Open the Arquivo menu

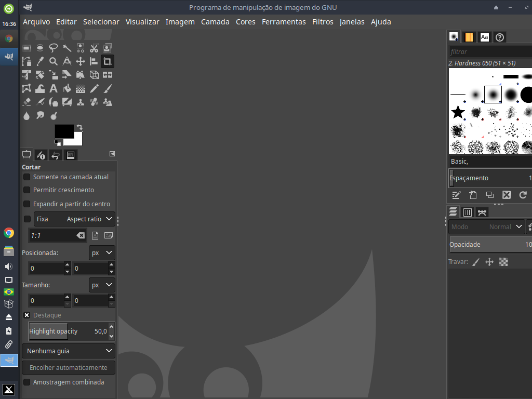coord(36,22)
